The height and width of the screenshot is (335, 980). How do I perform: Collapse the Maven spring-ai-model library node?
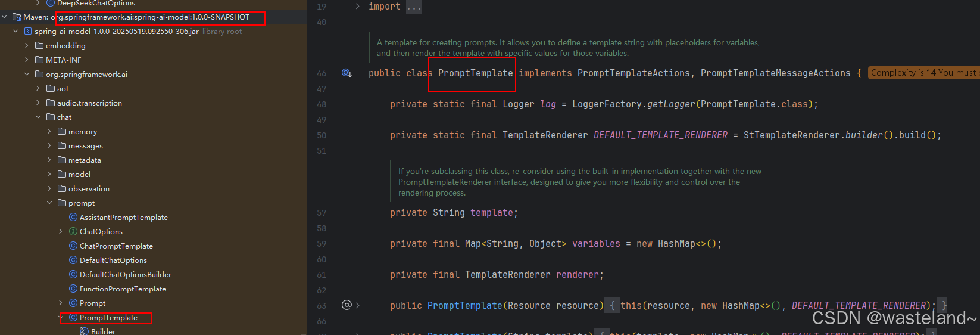pos(5,17)
